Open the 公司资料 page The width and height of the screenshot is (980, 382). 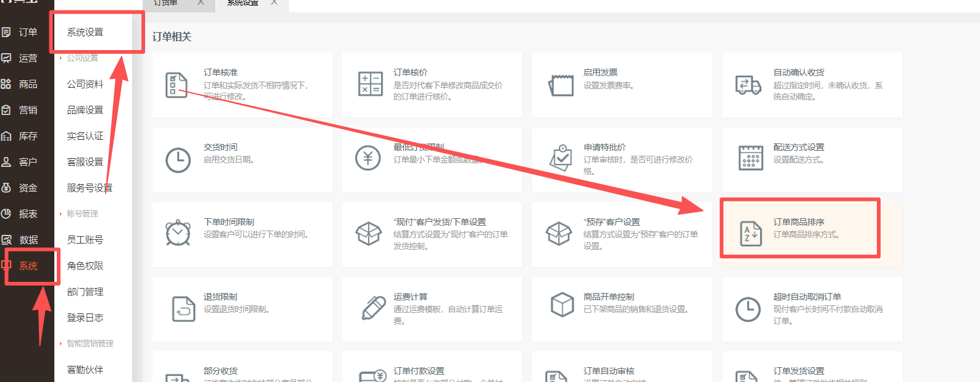click(85, 84)
